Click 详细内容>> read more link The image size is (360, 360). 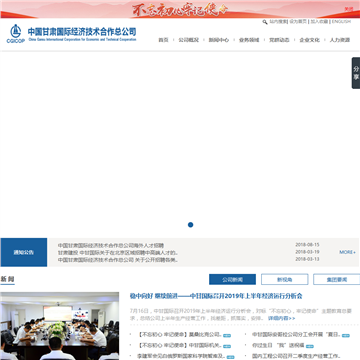282,318
